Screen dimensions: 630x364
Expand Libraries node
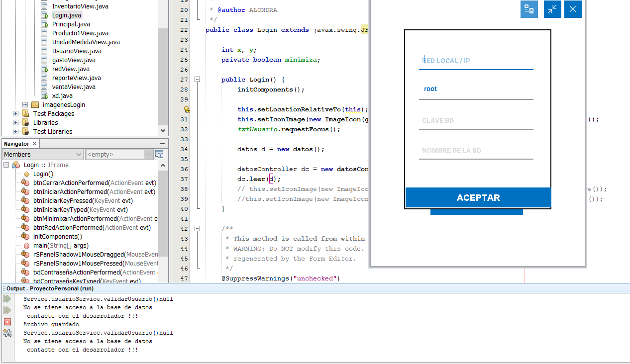tap(16, 123)
